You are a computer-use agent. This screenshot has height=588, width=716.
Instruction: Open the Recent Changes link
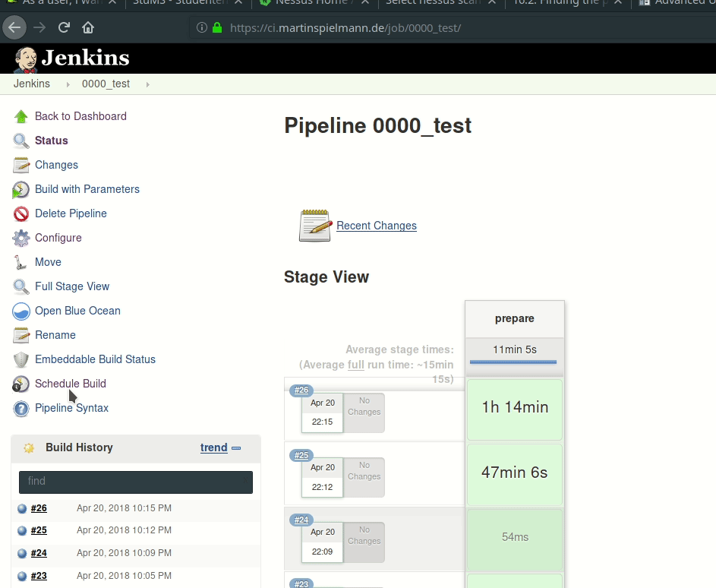point(377,226)
